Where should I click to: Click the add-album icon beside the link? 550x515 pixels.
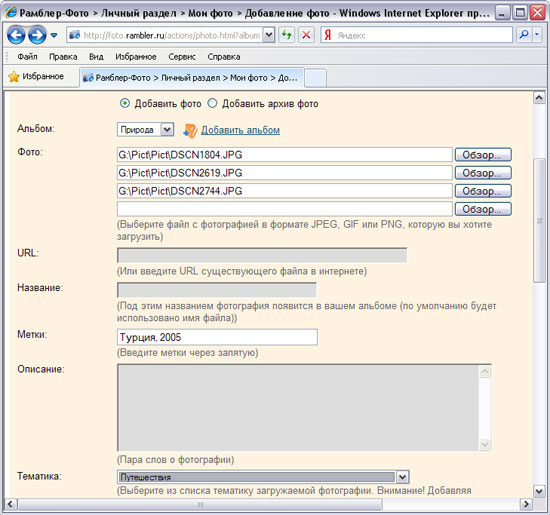pos(190,131)
